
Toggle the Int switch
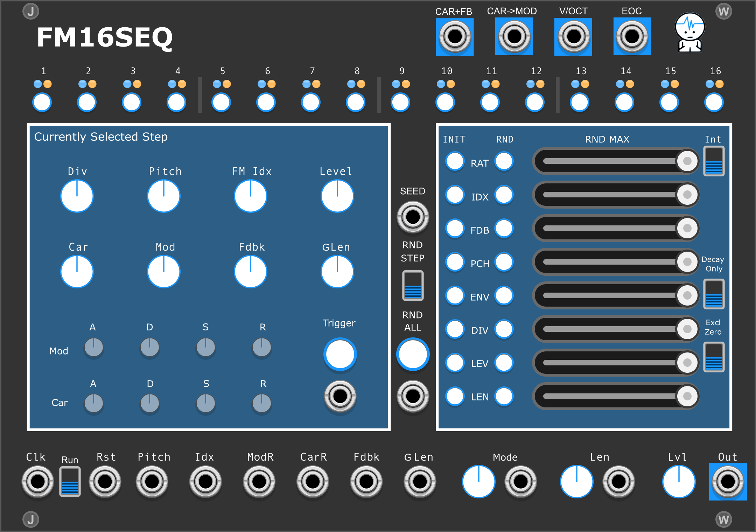pos(714,161)
